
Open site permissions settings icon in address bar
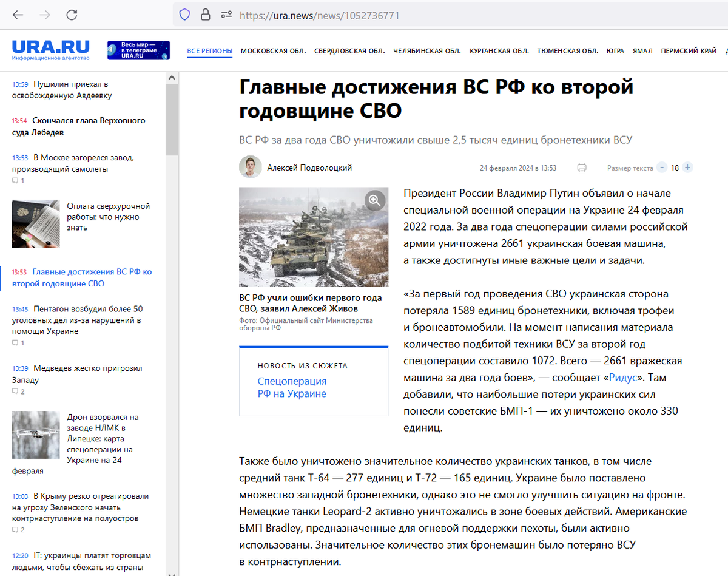(224, 14)
